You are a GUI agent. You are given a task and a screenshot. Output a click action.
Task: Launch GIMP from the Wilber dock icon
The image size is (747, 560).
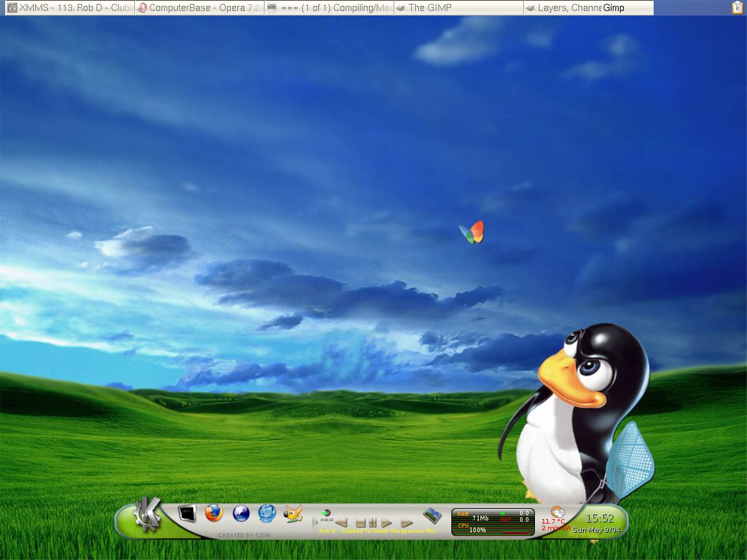pos(293,513)
